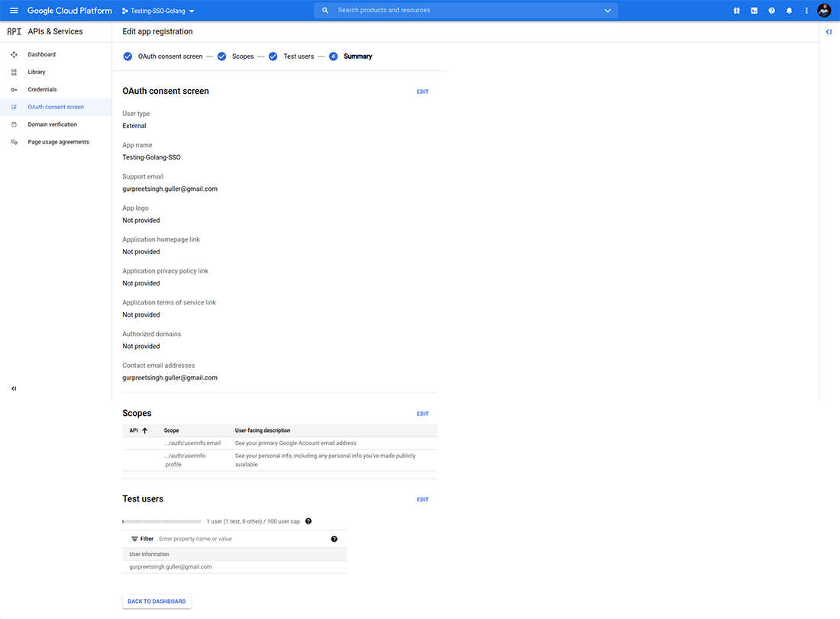Click the Library grid icon

tap(14, 73)
